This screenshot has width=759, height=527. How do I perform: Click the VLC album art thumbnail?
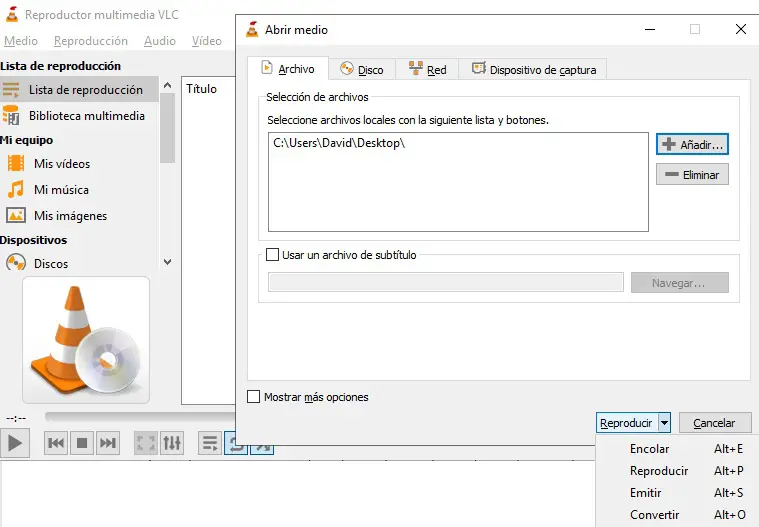(86, 340)
